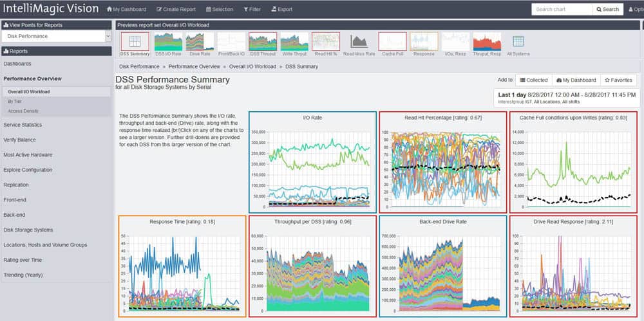
Task: Open the Selection menu
Action: [220, 9]
